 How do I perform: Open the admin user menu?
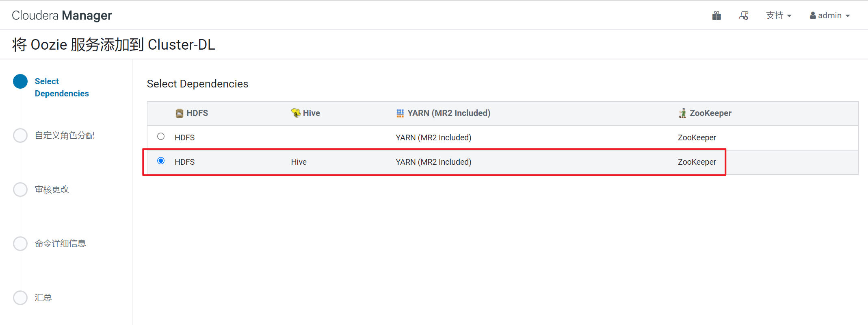point(830,15)
